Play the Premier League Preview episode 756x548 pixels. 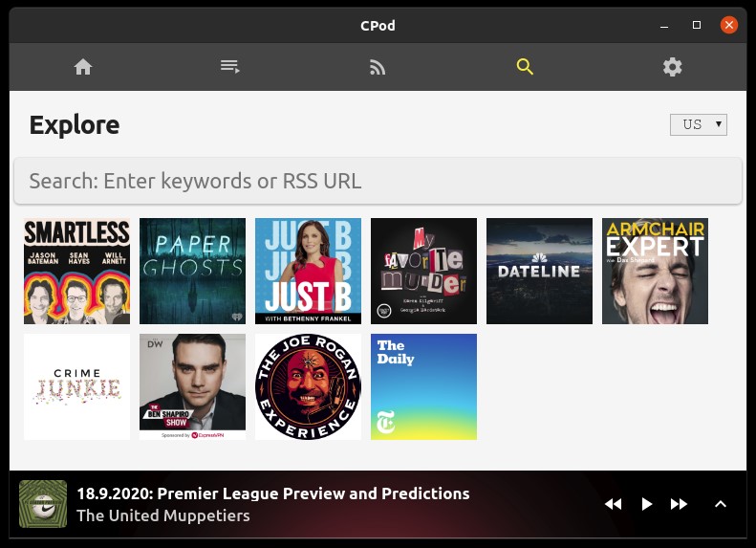pyautogui.click(x=646, y=504)
